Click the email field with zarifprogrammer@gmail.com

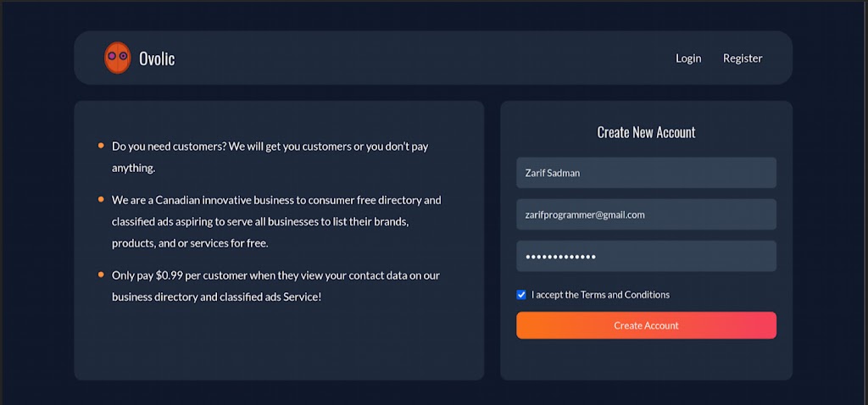point(646,214)
